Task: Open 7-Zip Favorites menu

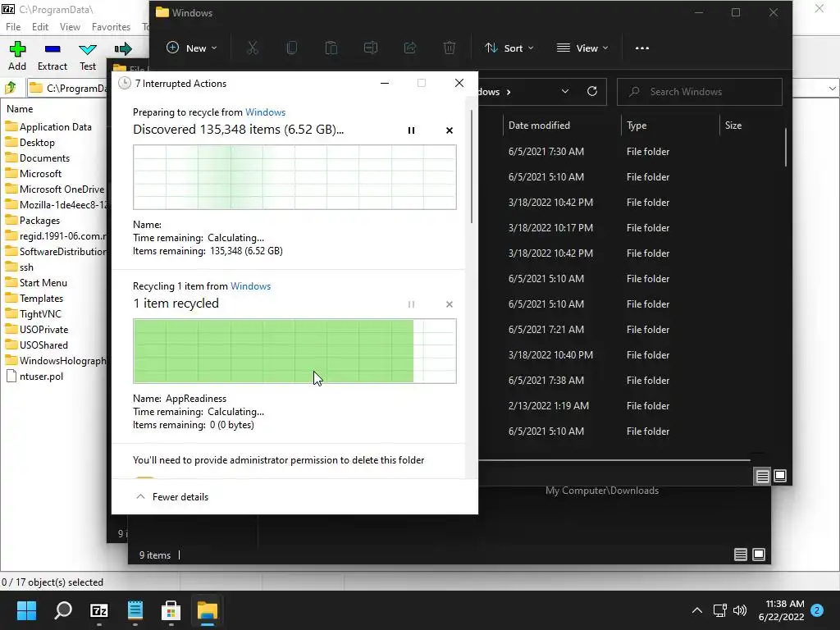Action: [111, 27]
